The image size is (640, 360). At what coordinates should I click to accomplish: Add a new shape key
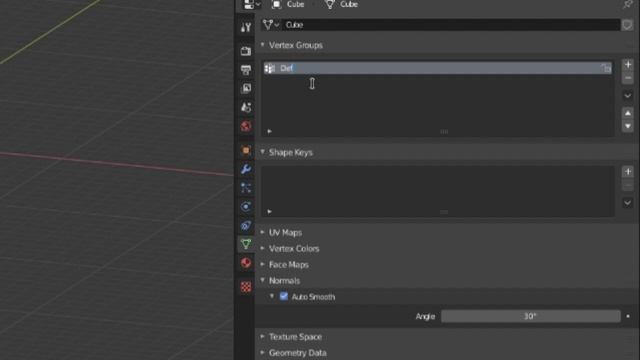point(628,171)
